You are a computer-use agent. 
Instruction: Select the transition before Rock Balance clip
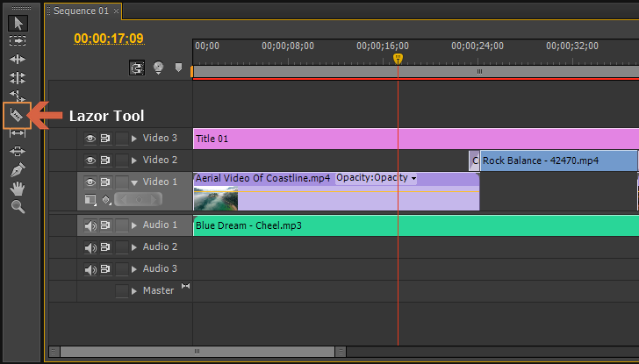click(474, 161)
